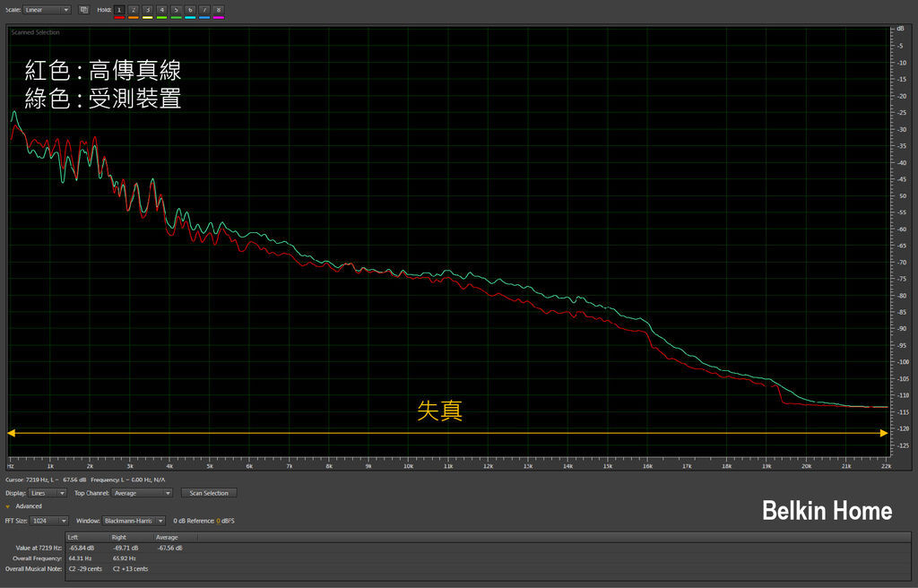
Task: Click the 0 dB Reference value field
Action: (x=218, y=521)
